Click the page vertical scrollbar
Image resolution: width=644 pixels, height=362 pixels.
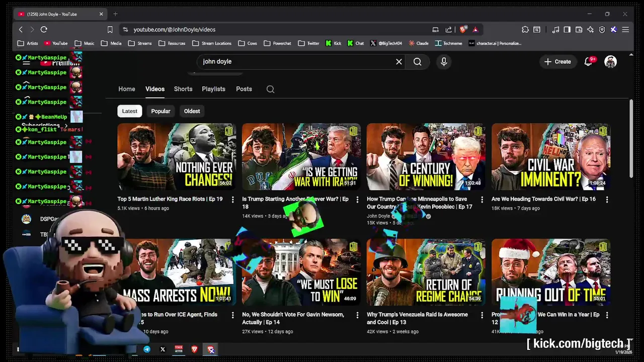tap(631, 138)
